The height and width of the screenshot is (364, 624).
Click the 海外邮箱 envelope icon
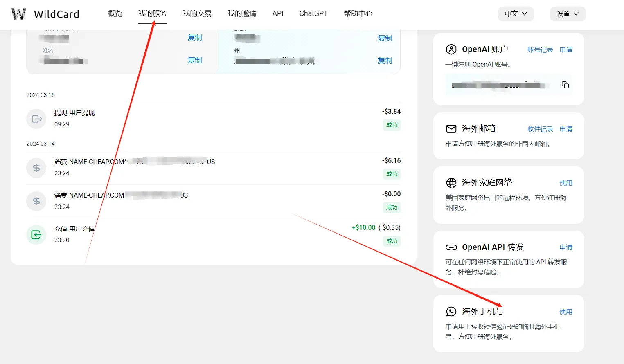click(x=451, y=129)
